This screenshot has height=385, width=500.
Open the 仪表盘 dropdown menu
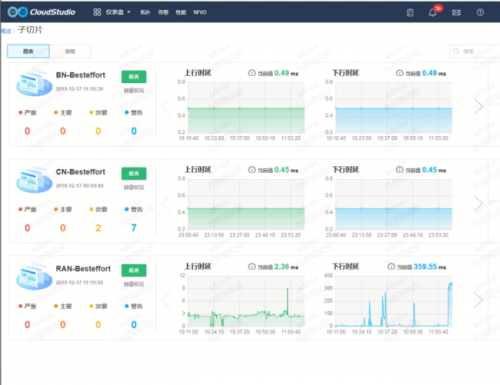pyautogui.click(x=118, y=12)
